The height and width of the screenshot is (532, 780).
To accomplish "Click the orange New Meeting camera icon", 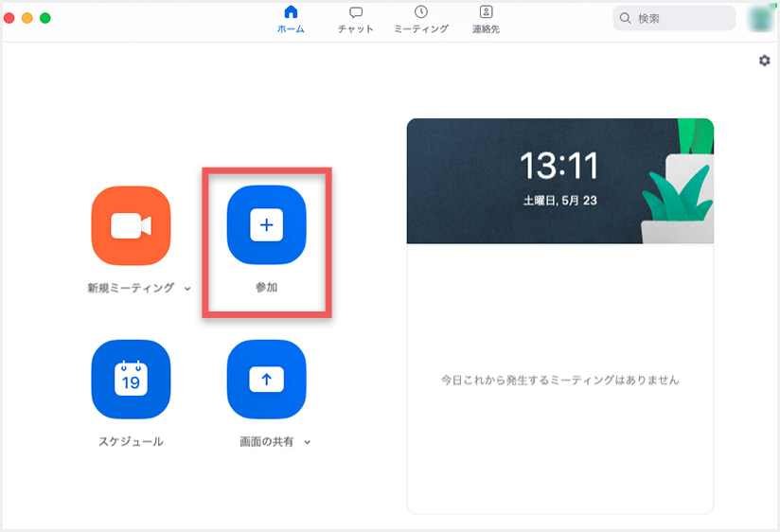I will point(131,225).
